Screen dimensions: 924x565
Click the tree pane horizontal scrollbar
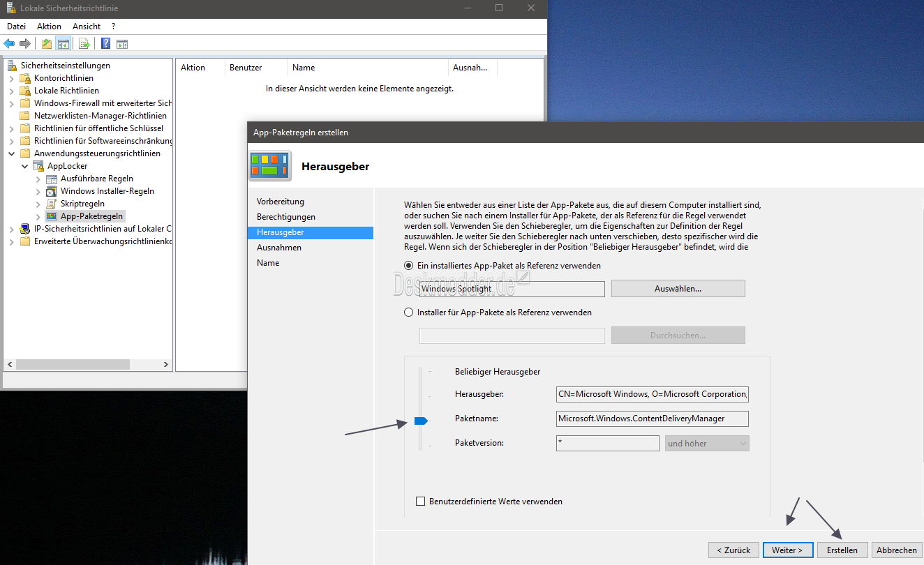tap(87, 364)
